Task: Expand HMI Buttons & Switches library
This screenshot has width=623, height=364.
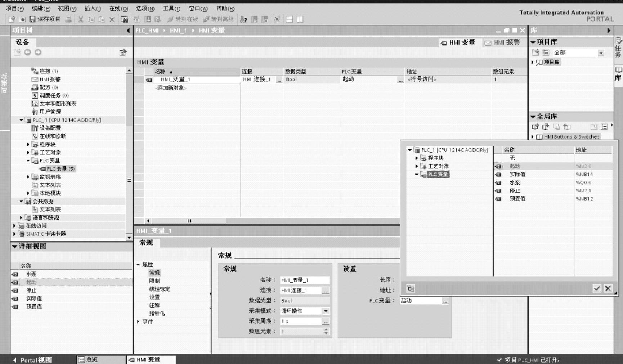Action: point(533,137)
